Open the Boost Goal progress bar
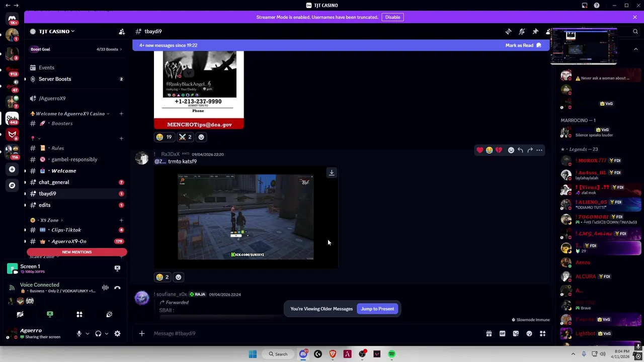 [75, 49]
